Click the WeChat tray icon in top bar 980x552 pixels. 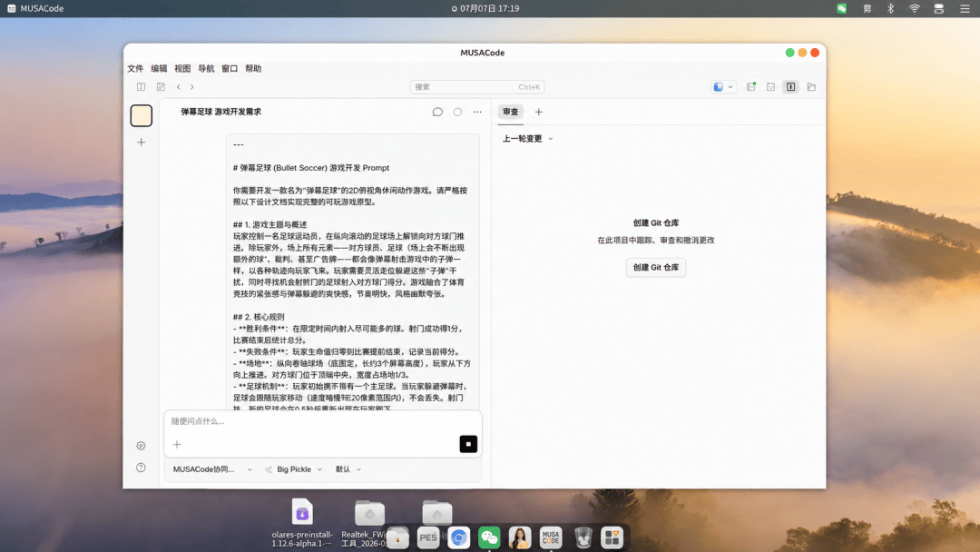[x=842, y=9]
